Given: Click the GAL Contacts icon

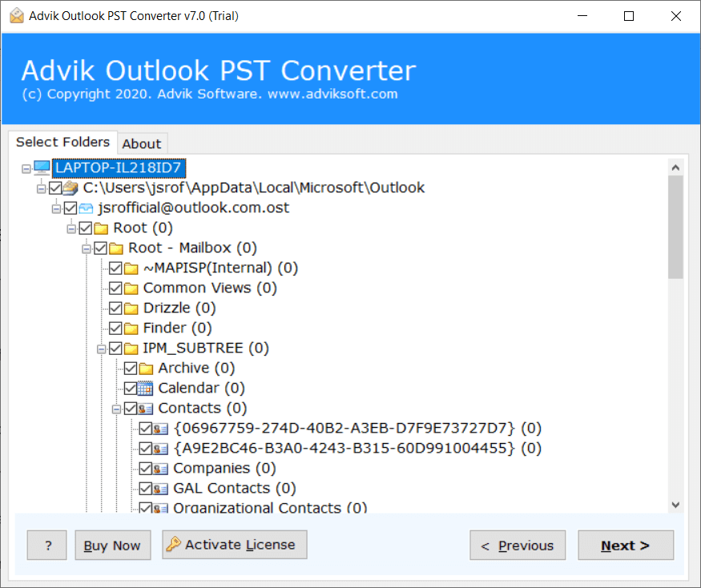Looking at the screenshot, I should click(x=161, y=488).
